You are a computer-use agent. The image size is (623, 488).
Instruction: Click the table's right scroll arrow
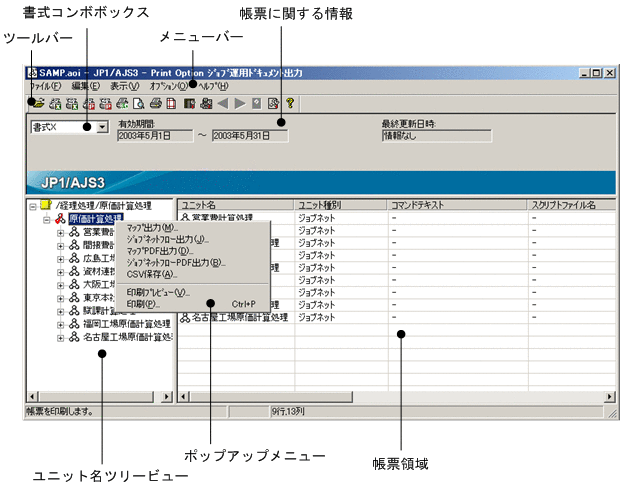tap(610, 396)
